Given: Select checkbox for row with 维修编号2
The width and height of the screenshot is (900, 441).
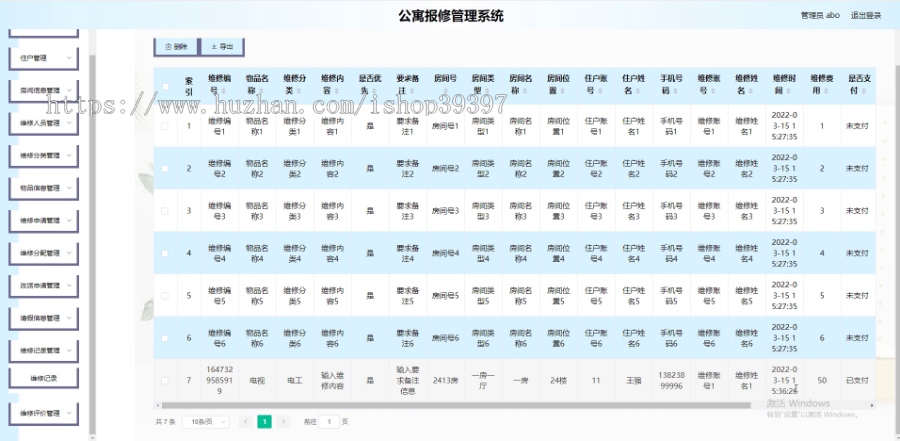Looking at the screenshot, I should [x=165, y=168].
